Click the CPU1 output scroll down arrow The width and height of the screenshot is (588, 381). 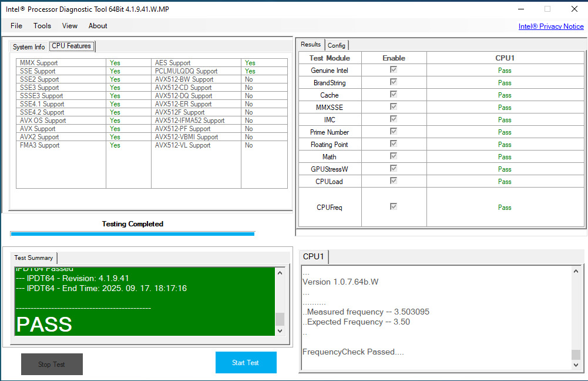pyautogui.click(x=576, y=365)
